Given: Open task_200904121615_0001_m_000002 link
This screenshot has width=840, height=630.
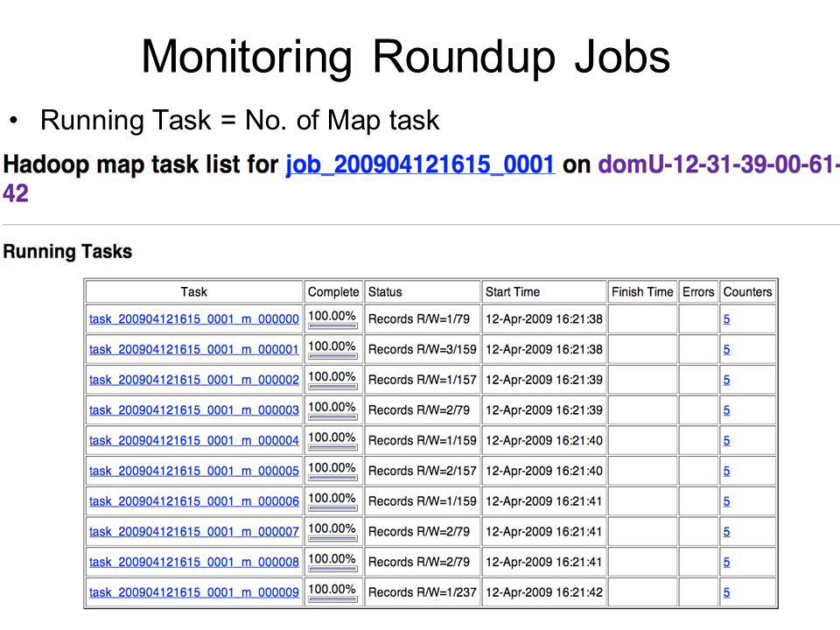Looking at the screenshot, I should coord(194,380).
